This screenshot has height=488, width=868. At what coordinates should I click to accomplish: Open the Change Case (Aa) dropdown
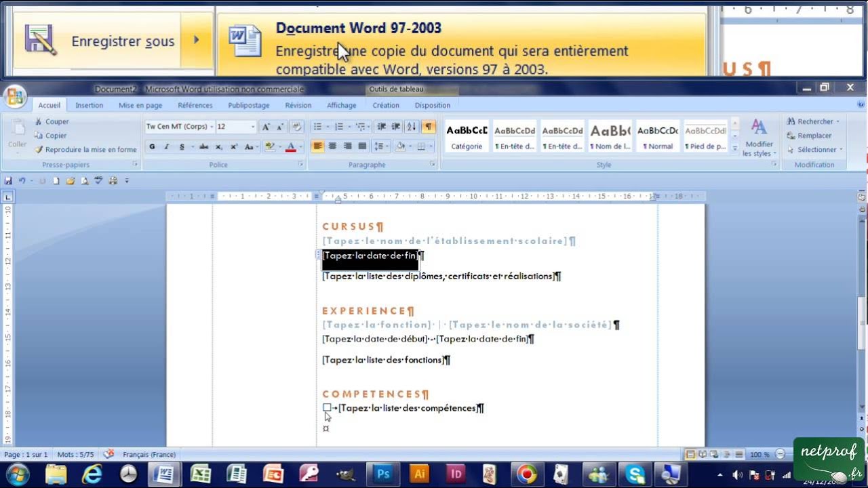tap(250, 146)
